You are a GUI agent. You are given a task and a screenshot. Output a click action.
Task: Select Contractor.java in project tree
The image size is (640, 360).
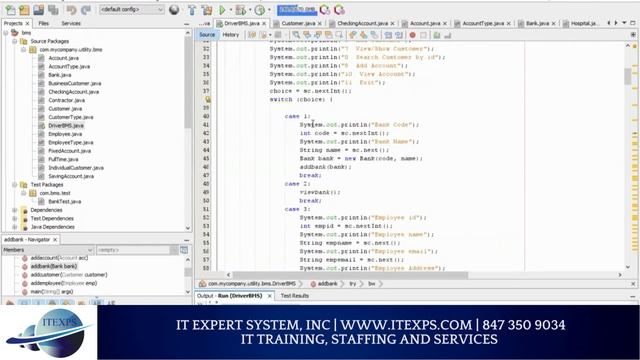click(67, 100)
